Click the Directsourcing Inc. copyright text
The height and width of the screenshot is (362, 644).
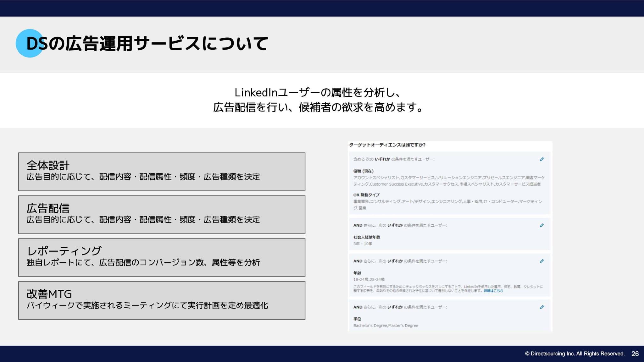(575, 354)
